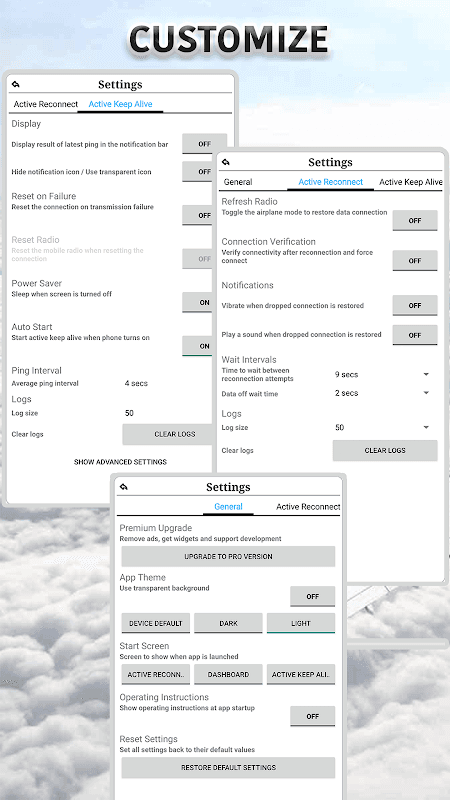Choose Dark theme
This screenshot has width=450, height=800.
pyautogui.click(x=228, y=623)
